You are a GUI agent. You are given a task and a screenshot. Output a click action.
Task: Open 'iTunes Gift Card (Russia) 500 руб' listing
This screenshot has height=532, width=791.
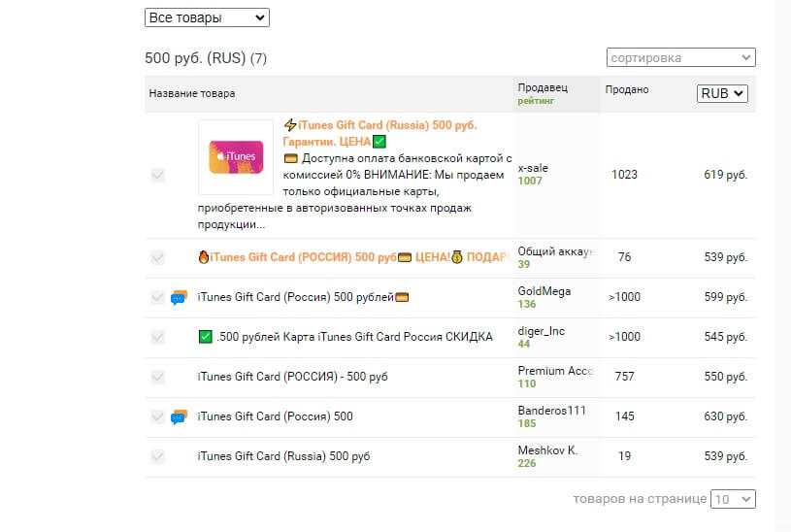(283, 456)
